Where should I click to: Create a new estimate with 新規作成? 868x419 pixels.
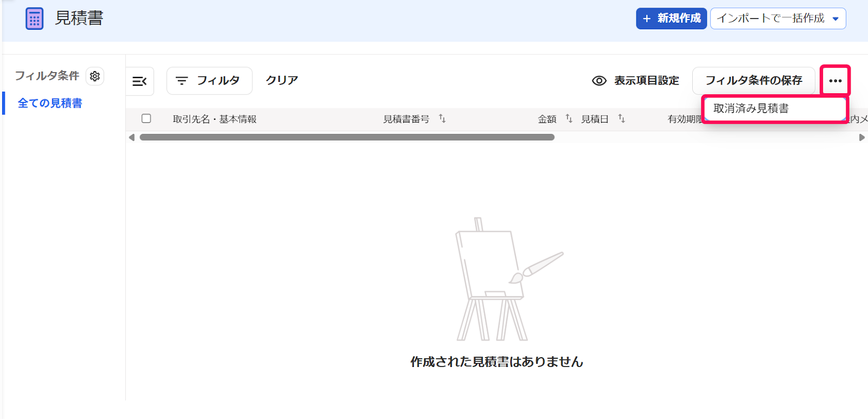[x=671, y=18]
